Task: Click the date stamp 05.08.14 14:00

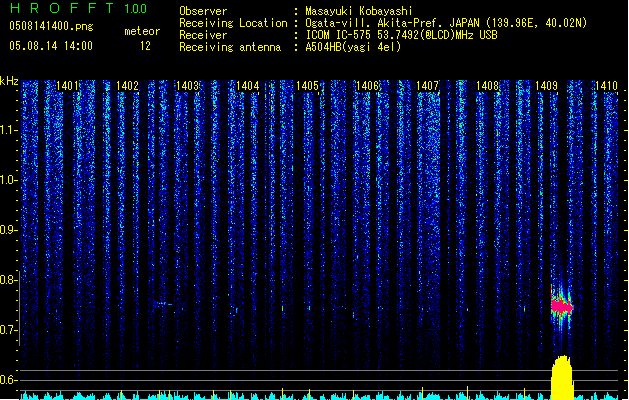Action: click(51, 46)
